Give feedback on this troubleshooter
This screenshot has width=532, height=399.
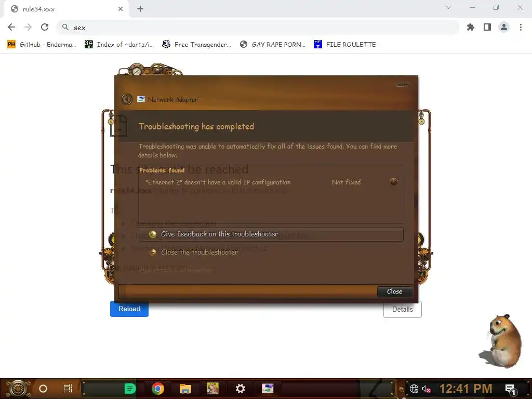[x=271, y=234]
